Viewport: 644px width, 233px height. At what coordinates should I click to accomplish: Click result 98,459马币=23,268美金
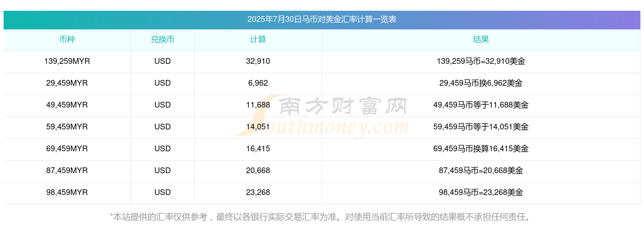481,192
